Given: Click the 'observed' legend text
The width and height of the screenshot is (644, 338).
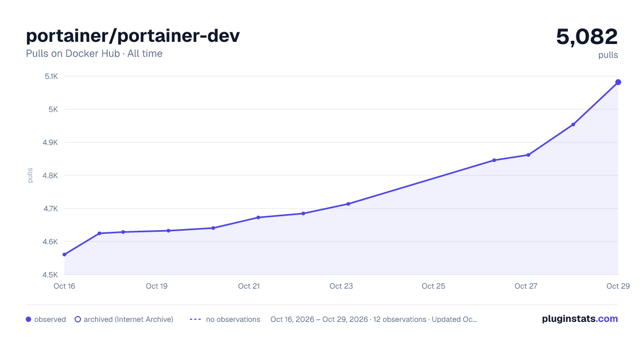Looking at the screenshot, I should 50,319.
